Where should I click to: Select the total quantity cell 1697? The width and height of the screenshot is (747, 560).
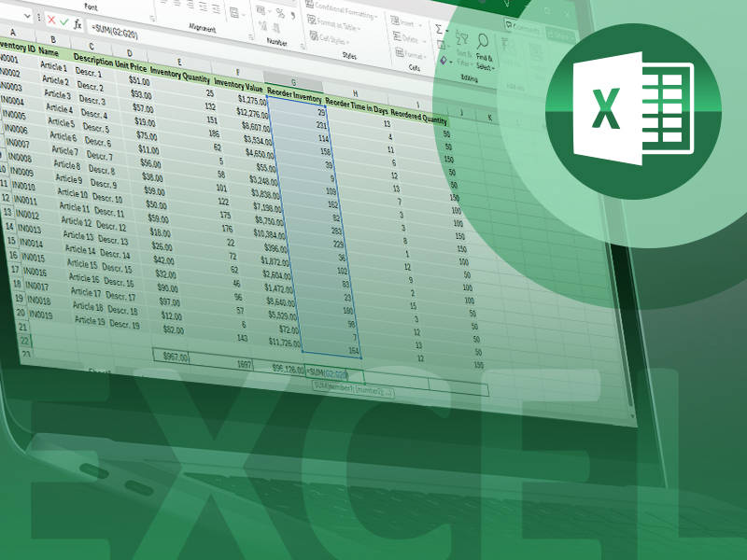tap(220, 363)
